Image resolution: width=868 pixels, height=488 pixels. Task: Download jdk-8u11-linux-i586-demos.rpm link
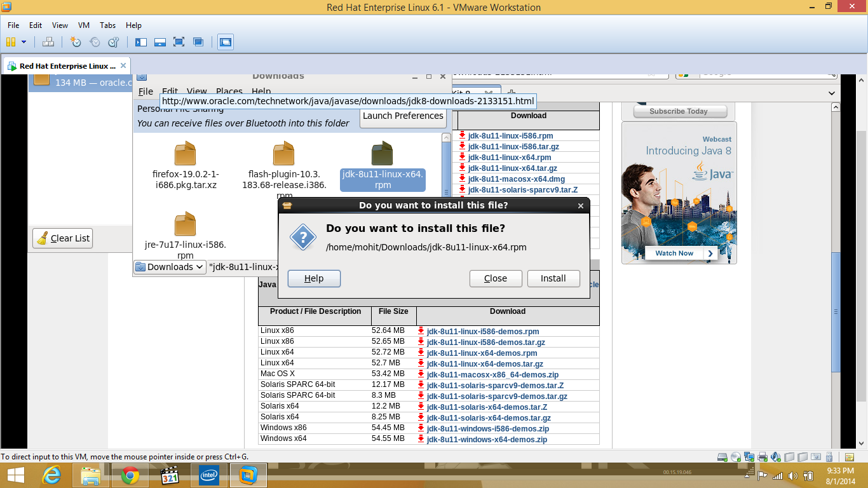pyautogui.click(x=483, y=331)
